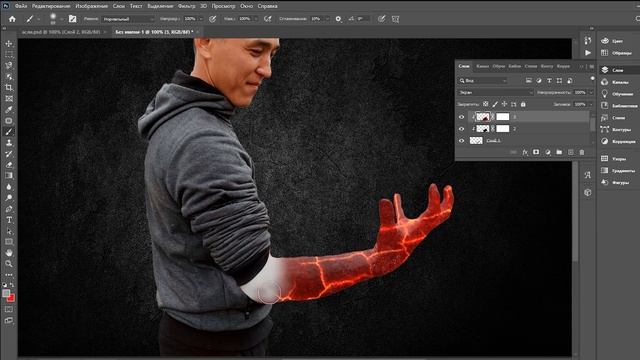The width and height of the screenshot is (640, 360).
Task: Open the Фильтр menu
Action: pyautogui.click(x=187, y=6)
